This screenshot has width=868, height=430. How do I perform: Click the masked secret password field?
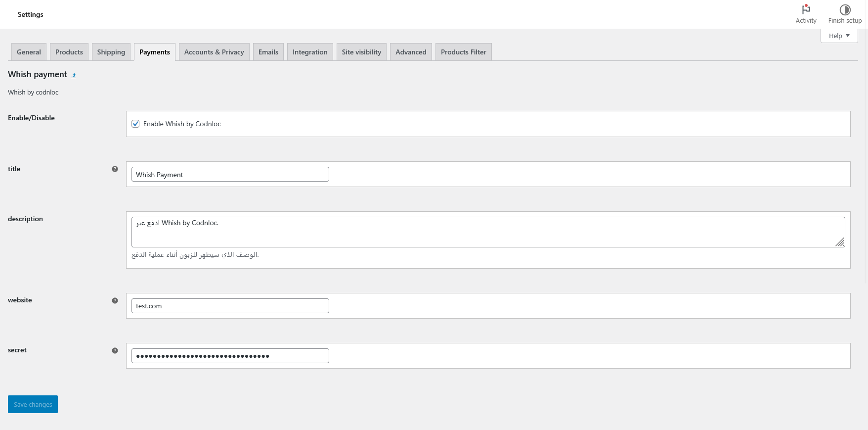coord(230,356)
